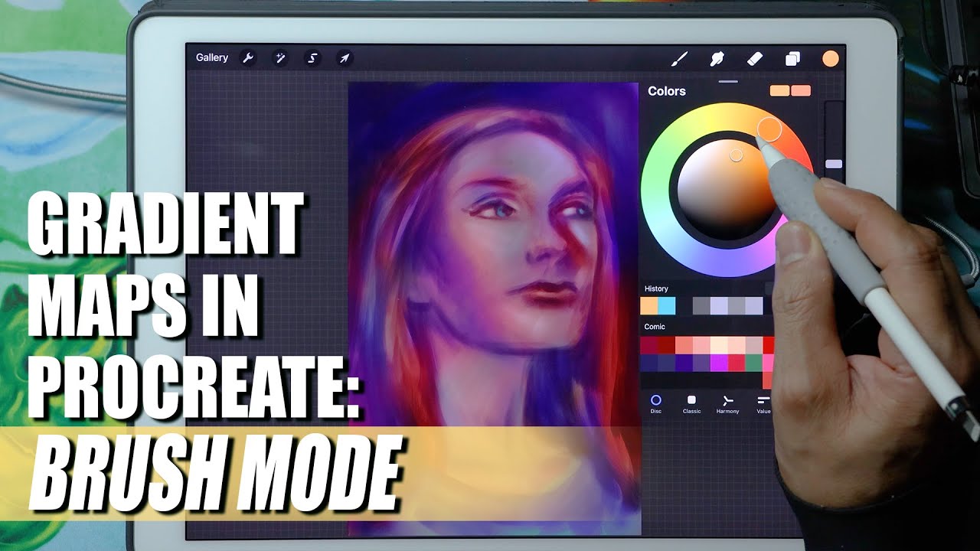Screen dimensions: 980x551
Task: Switch to the Value color tab
Action: coord(763,404)
